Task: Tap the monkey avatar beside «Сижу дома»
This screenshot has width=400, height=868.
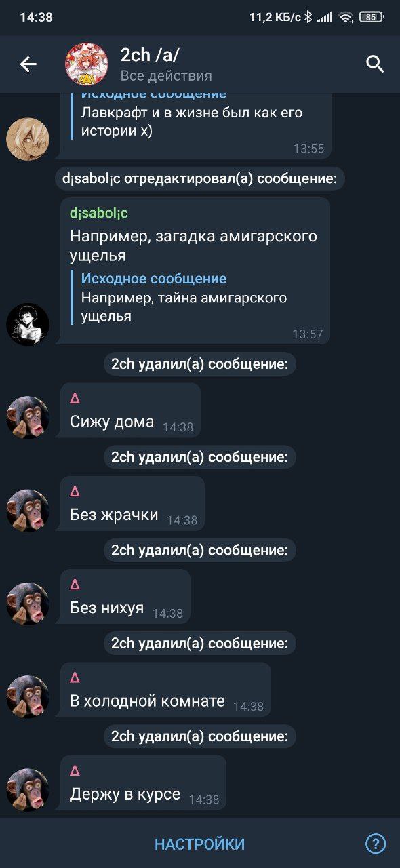Action: (28, 417)
